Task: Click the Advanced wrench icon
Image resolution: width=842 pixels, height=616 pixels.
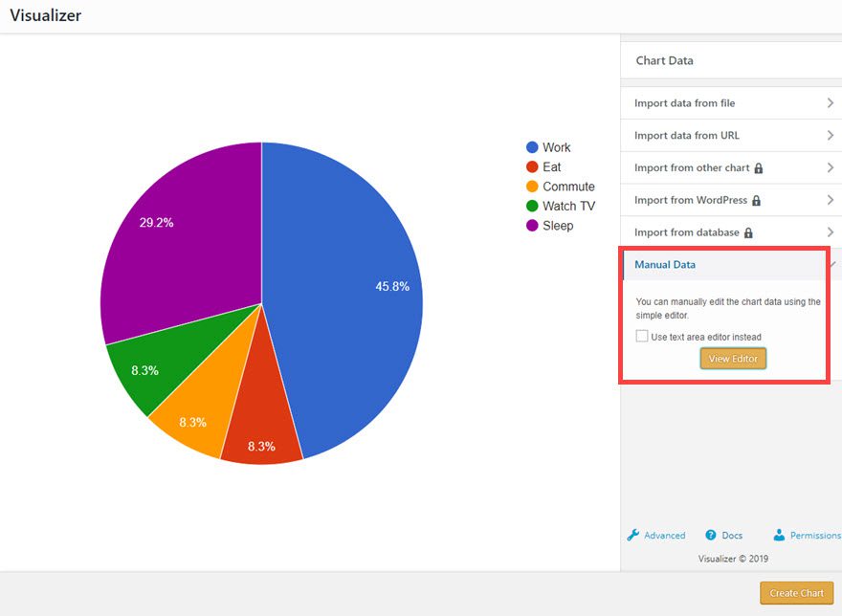Action: (633, 535)
